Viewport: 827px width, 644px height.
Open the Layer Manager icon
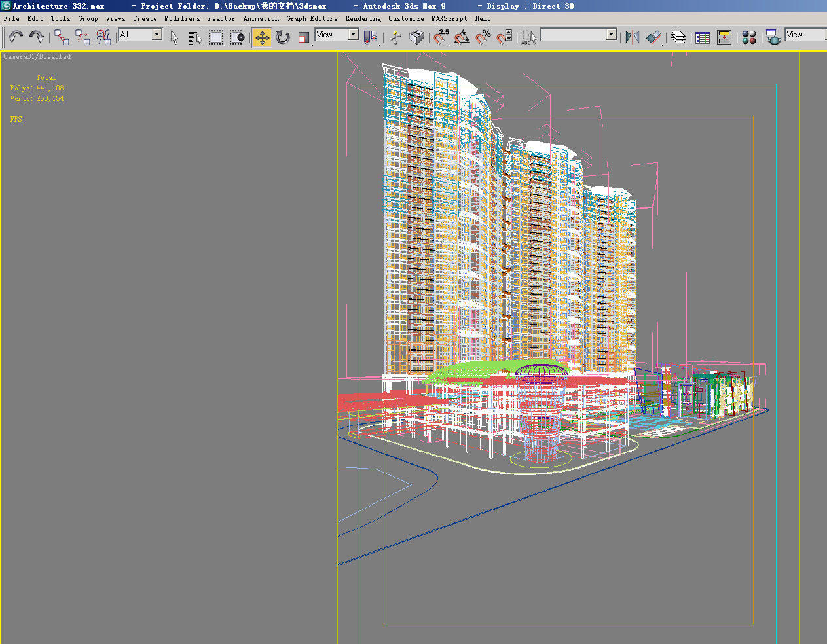click(x=678, y=37)
